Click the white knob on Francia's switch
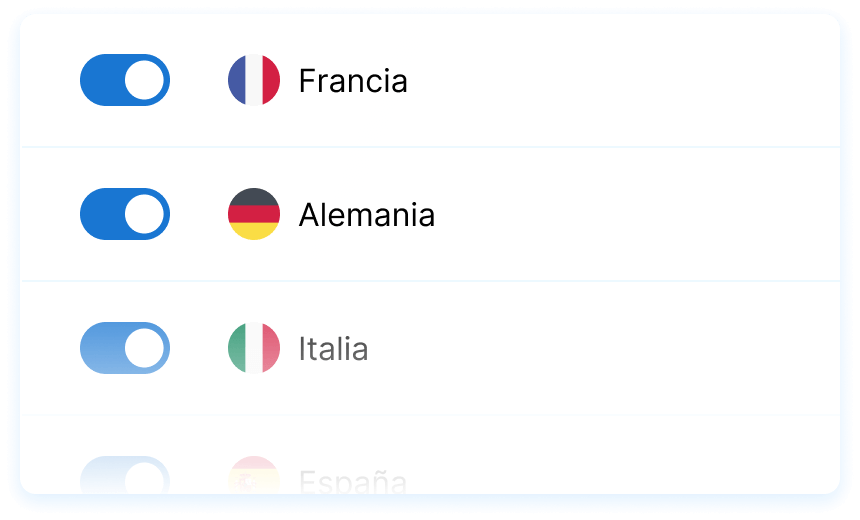Viewport: 860px width, 520px height. coord(145,80)
